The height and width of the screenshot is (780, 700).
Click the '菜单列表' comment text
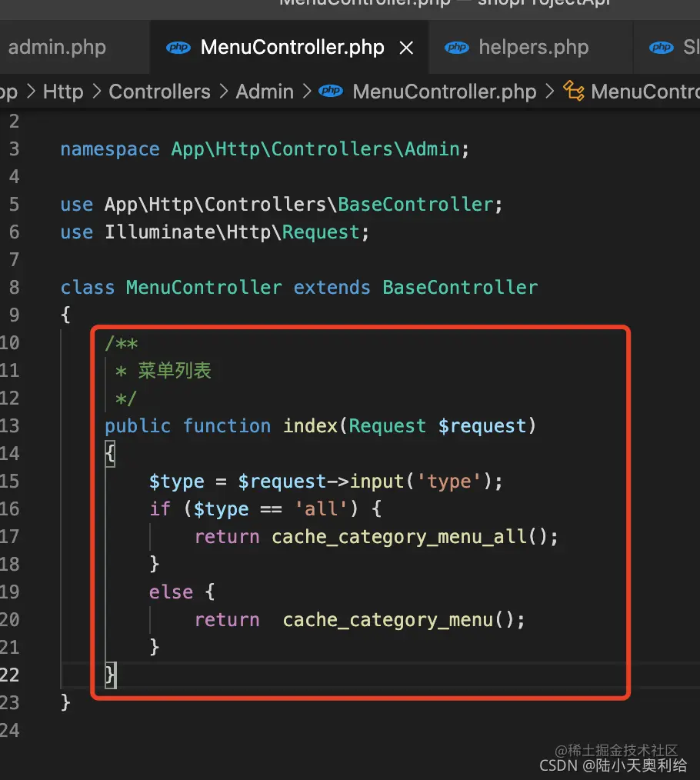click(x=175, y=371)
